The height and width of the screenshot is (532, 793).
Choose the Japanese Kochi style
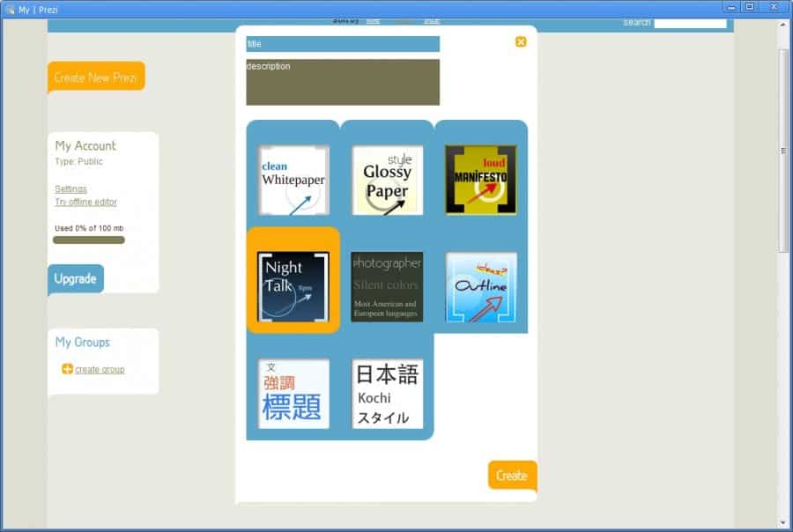pos(388,394)
